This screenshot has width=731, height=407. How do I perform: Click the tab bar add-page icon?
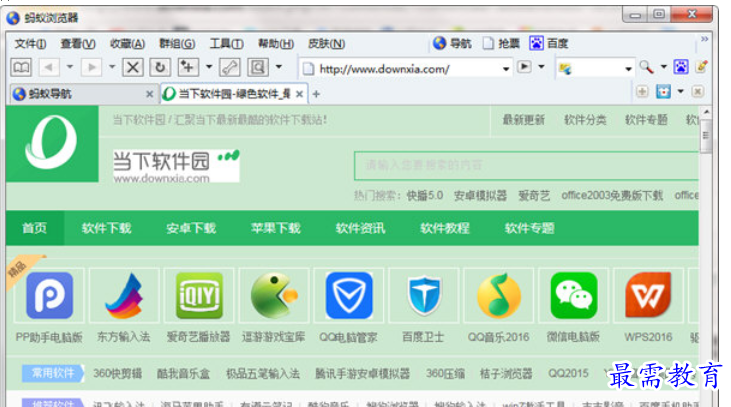click(x=642, y=91)
